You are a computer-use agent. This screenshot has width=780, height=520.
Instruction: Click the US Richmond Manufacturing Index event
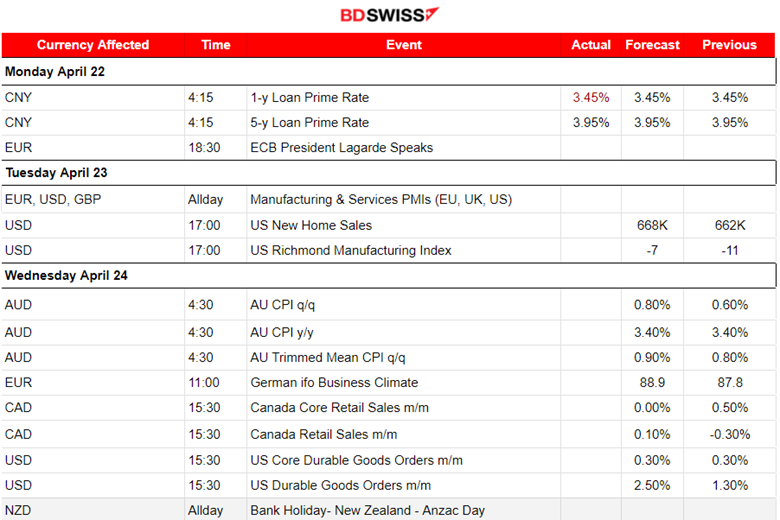350,250
